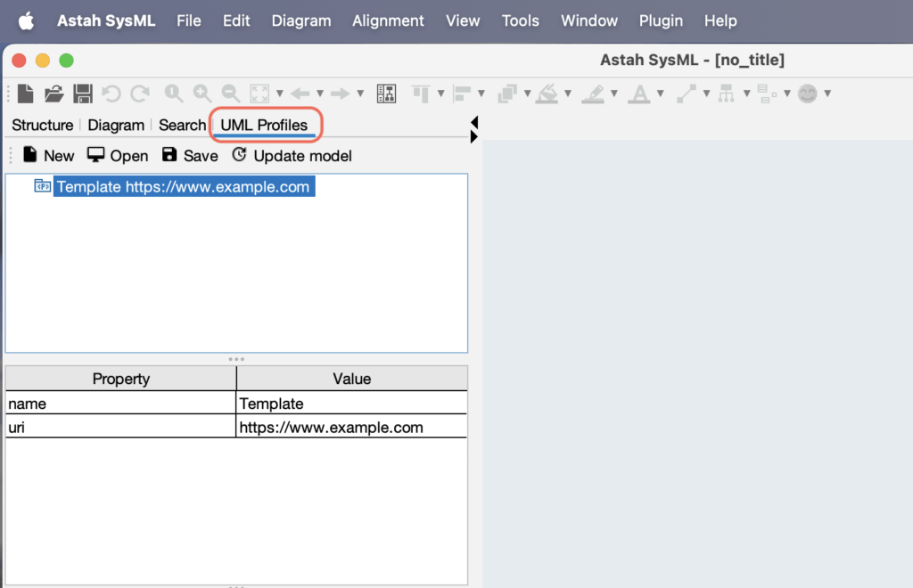
Task: Open the Diagram menu
Action: pos(301,20)
